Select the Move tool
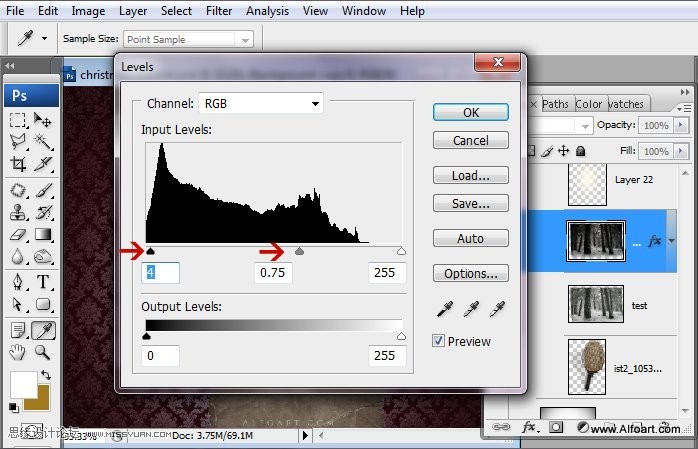Image resolution: width=698 pixels, height=449 pixels. point(43,120)
